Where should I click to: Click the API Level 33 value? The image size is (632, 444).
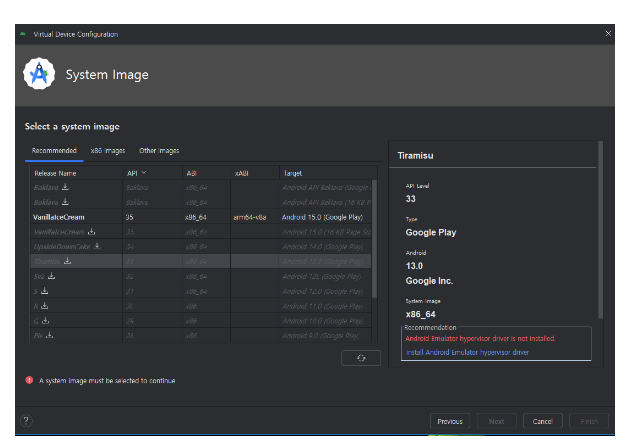coord(410,199)
